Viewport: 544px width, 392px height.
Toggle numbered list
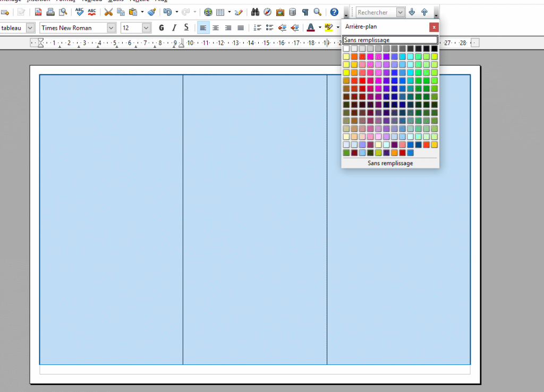coord(258,28)
